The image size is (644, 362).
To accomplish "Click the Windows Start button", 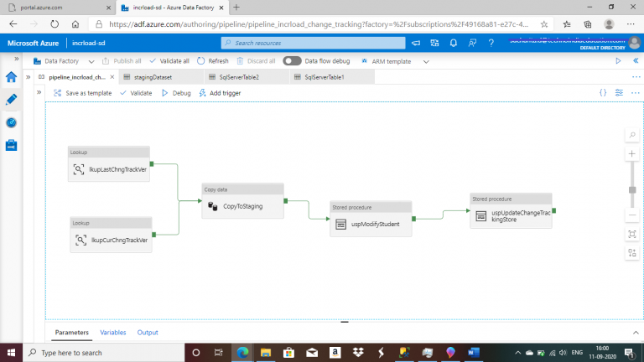I will pos(11,353).
